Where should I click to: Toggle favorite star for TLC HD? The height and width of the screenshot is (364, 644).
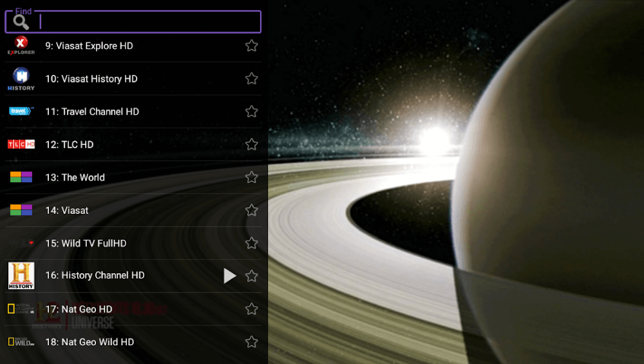(252, 144)
